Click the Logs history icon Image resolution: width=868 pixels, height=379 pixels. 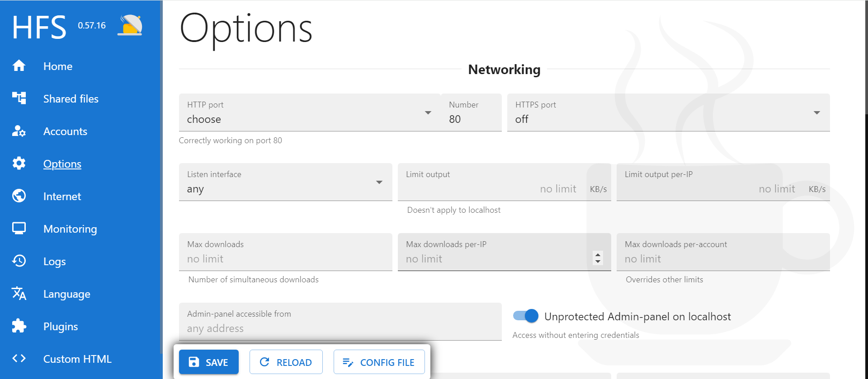(x=19, y=261)
